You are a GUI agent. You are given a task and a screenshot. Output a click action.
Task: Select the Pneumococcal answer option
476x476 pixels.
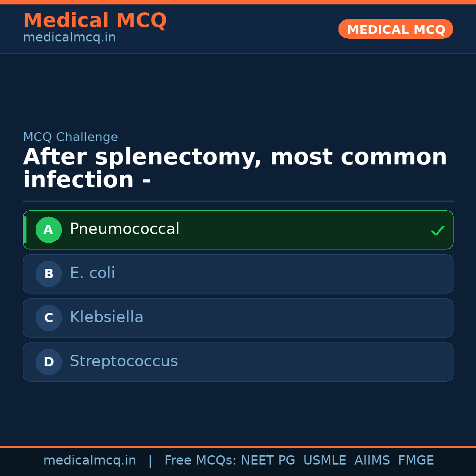pyautogui.click(x=238, y=230)
